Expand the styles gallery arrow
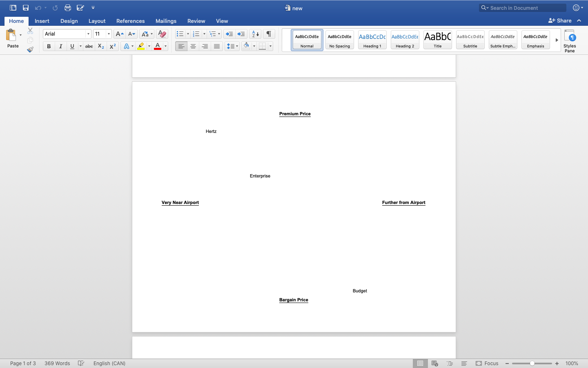This screenshot has height=368, width=588. coord(557,40)
